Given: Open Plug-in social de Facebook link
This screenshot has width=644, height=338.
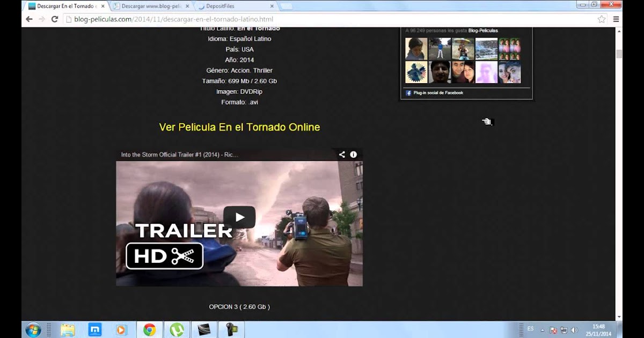Looking at the screenshot, I should tap(438, 93).
